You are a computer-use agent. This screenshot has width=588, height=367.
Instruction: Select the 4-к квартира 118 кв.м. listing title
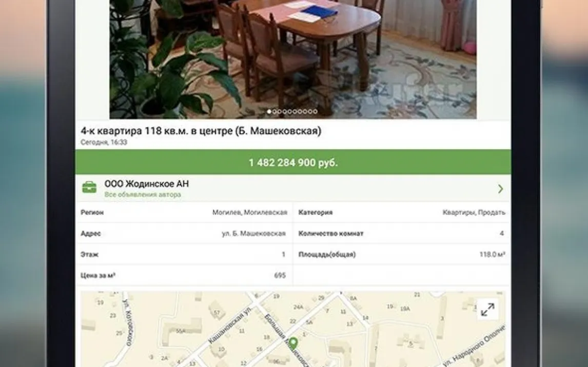(x=201, y=131)
